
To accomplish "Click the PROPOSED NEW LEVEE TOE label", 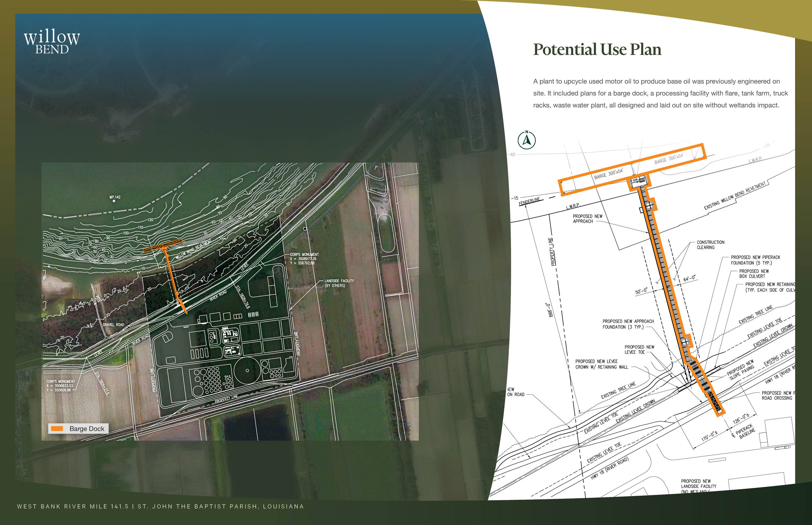I will pyautogui.click(x=639, y=349).
